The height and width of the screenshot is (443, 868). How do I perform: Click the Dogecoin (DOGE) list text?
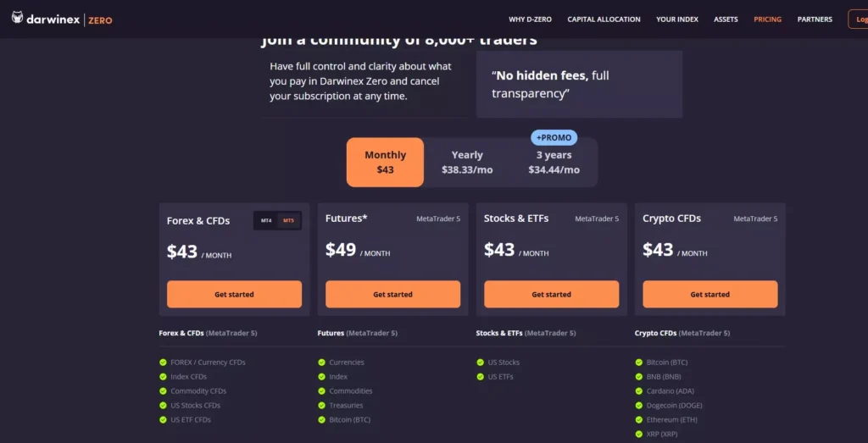click(x=674, y=406)
